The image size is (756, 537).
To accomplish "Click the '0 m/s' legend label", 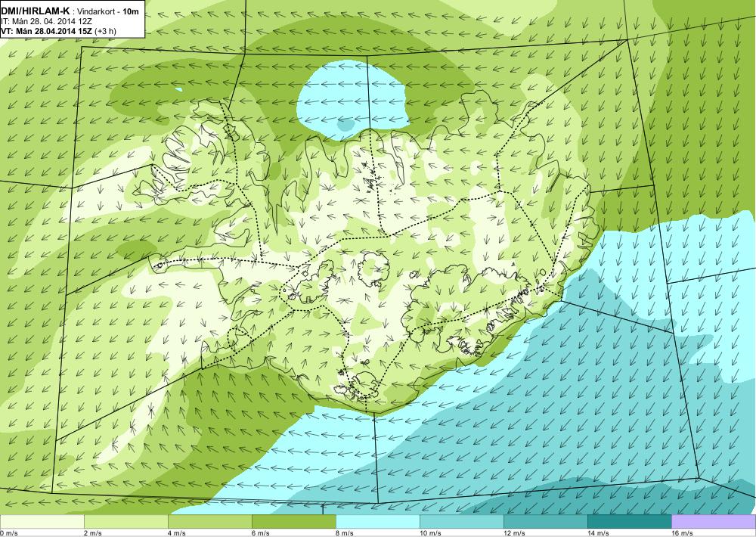I will point(9,533).
